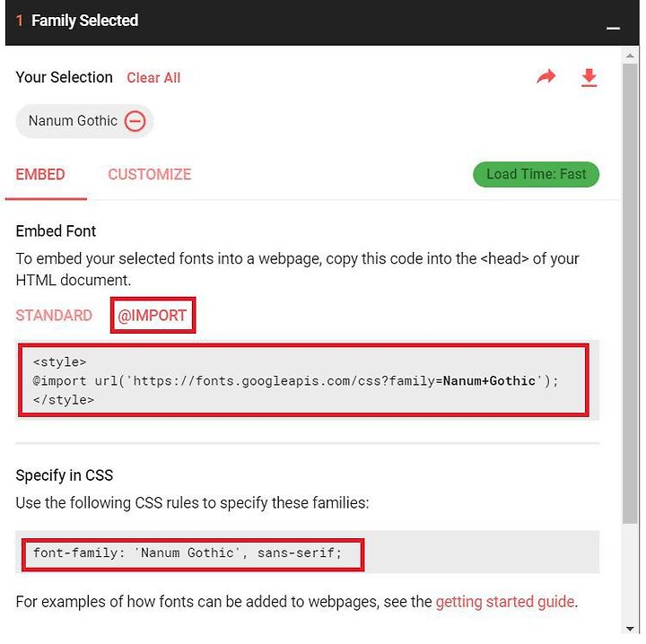Click the Nanum Gothic selection chip

[84, 121]
